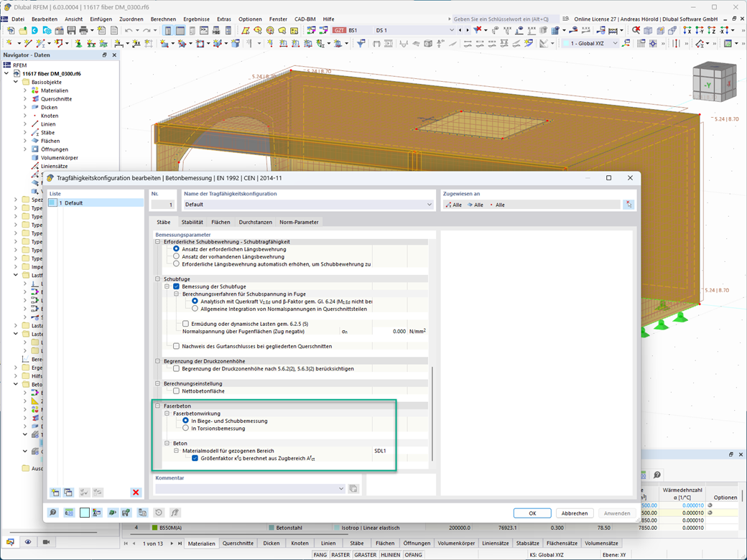Click the units and decimals icon

pos(69,513)
